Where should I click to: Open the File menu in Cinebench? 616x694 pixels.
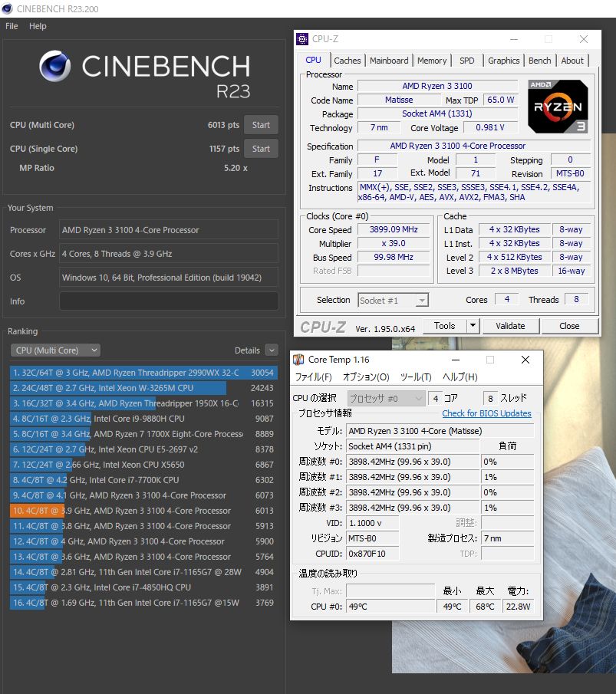coord(12,26)
